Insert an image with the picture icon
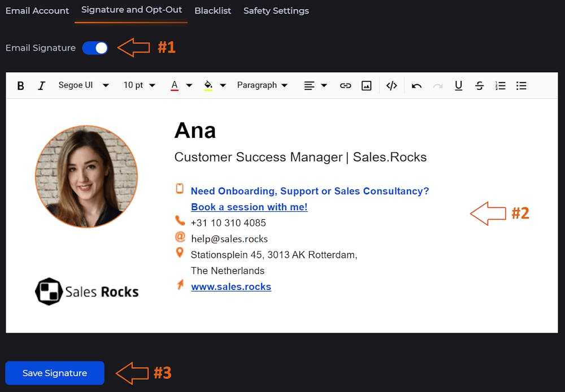565x392 pixels. 367,86
